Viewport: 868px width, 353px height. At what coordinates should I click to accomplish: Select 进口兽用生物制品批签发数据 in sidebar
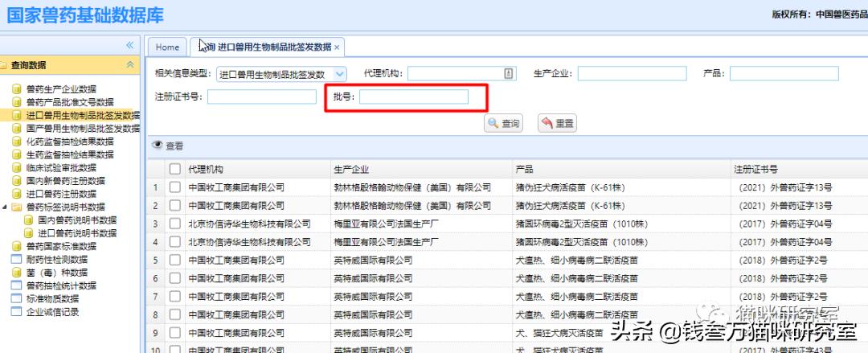[x=83, y=115]
